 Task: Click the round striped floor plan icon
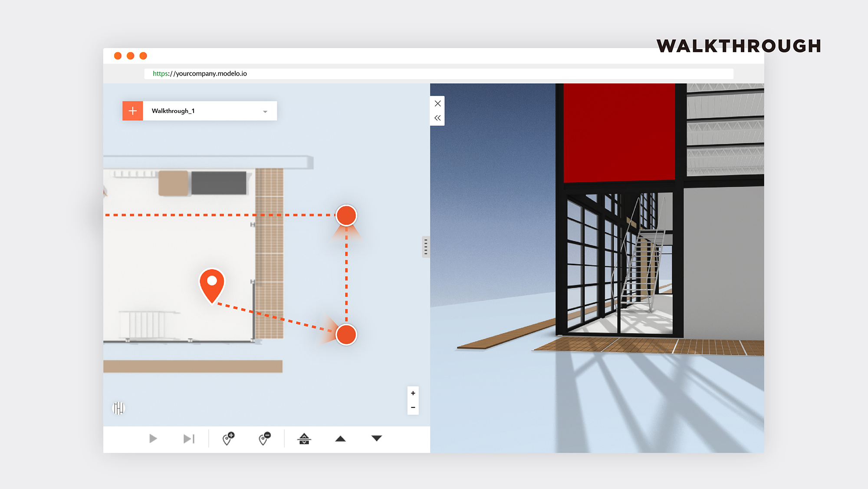click(118, 408)
